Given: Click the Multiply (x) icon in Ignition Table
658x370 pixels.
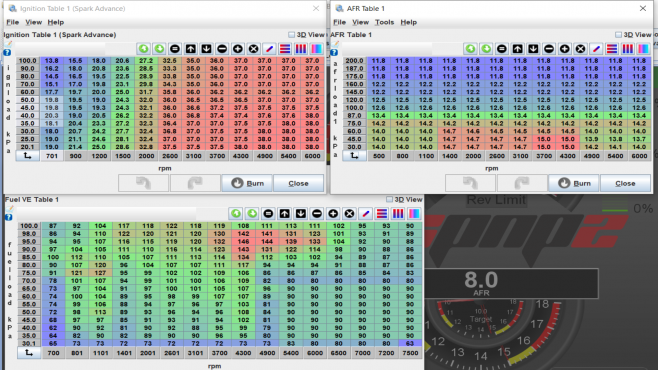Looking at the screenshot, I should pyautogui.click(x=253, y=49).
